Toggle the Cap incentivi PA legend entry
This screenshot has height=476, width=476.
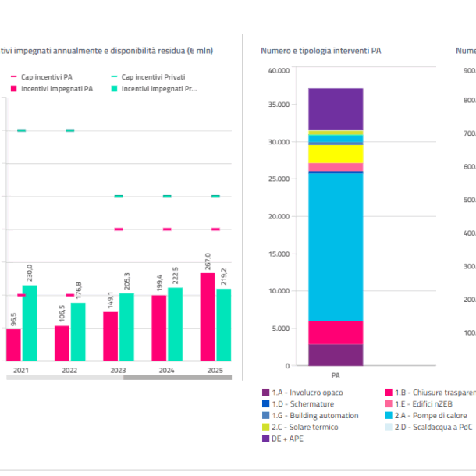click(x=41, y=77)
